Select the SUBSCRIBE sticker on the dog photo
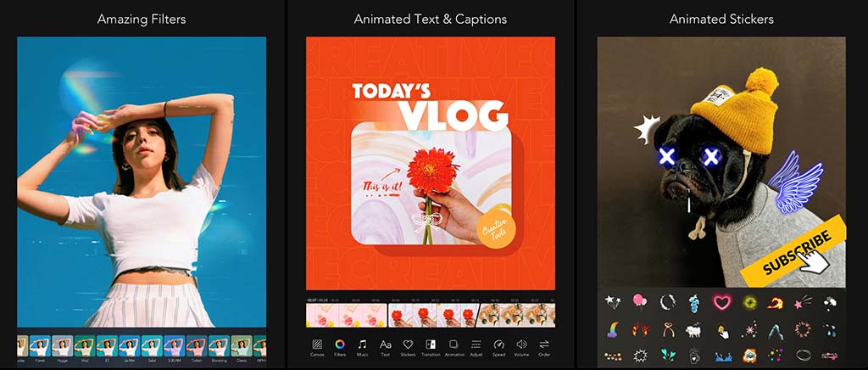Viewport: 868px width, 370px height. click(x=793, y=251)
